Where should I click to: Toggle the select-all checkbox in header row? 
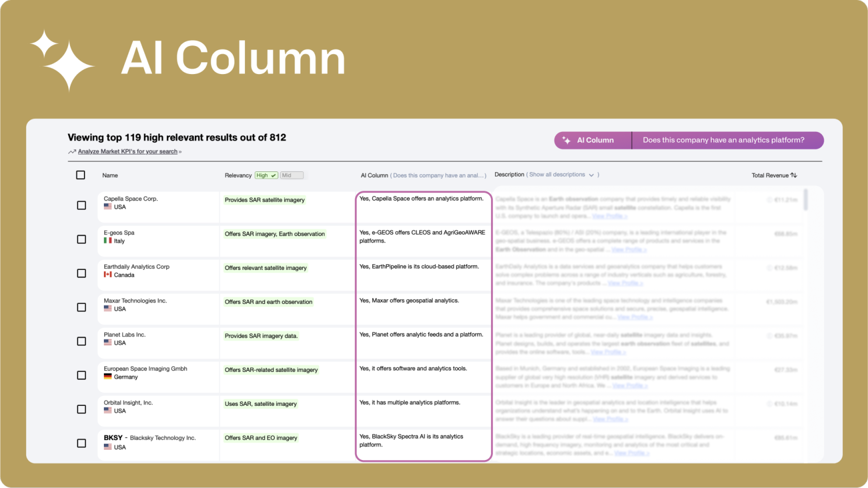point(81,175)
